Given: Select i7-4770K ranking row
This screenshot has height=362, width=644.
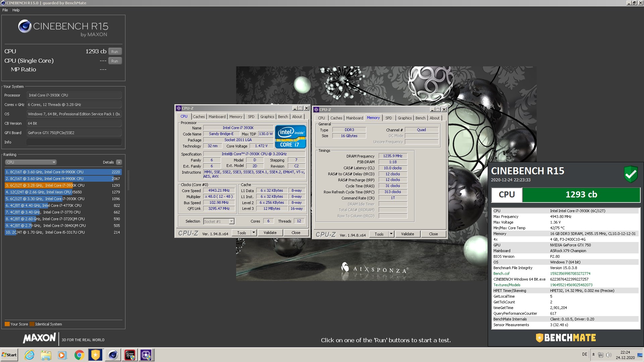Looking at the screenshot, I should coord(63,205).
